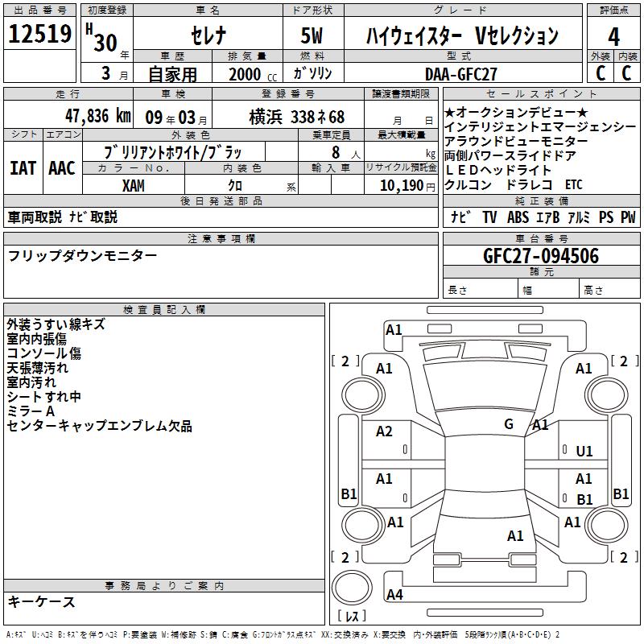Screen dimensions: 644x644
Task: Click the overall evaluation score 4
Action: click(x=613, y=37)
